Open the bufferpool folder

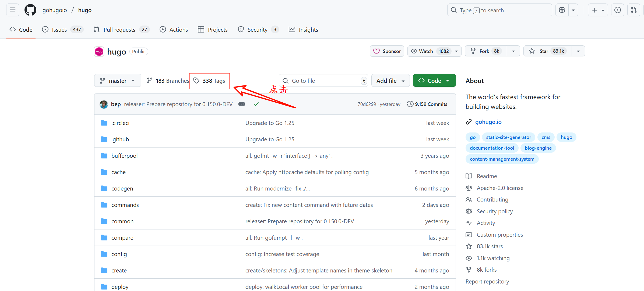click(124, 156)
